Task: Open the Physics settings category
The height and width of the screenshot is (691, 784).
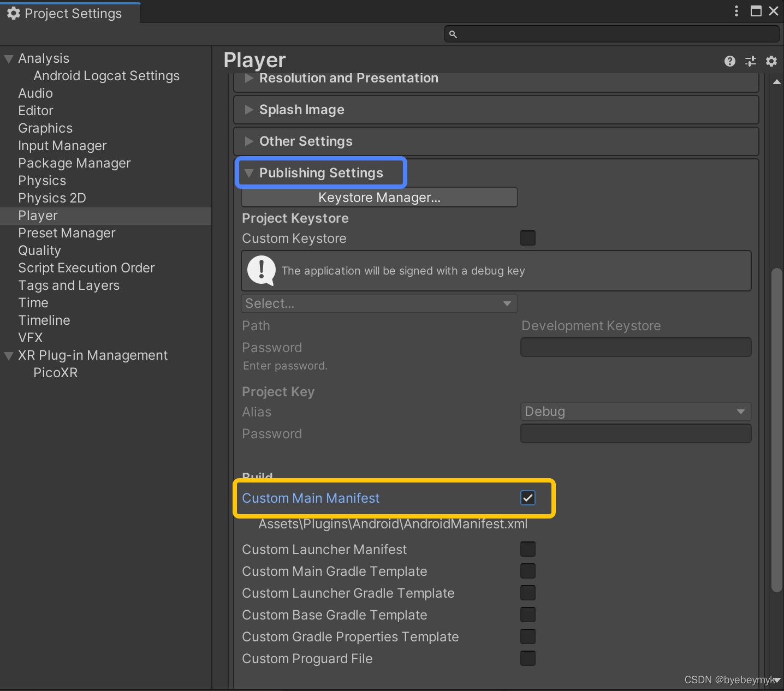Action: coord(42,181)
